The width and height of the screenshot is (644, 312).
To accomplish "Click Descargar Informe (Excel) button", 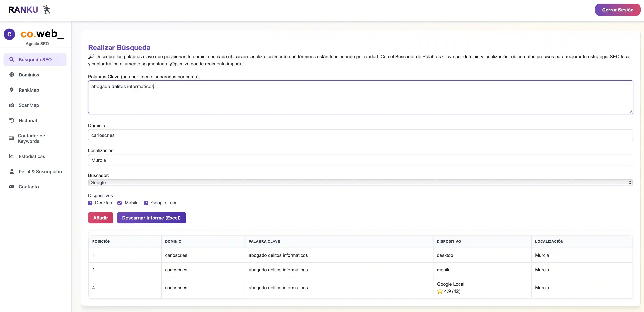I will pos(151,218).
